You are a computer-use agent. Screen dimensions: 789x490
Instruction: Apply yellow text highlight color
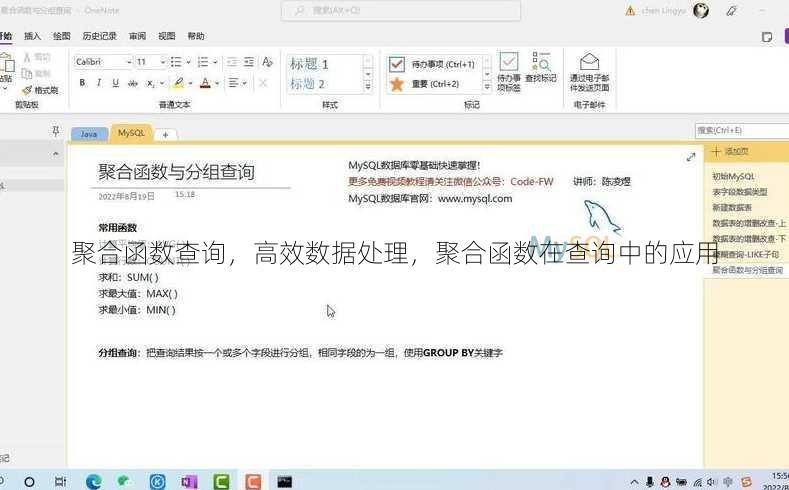(x=178, y=83)
